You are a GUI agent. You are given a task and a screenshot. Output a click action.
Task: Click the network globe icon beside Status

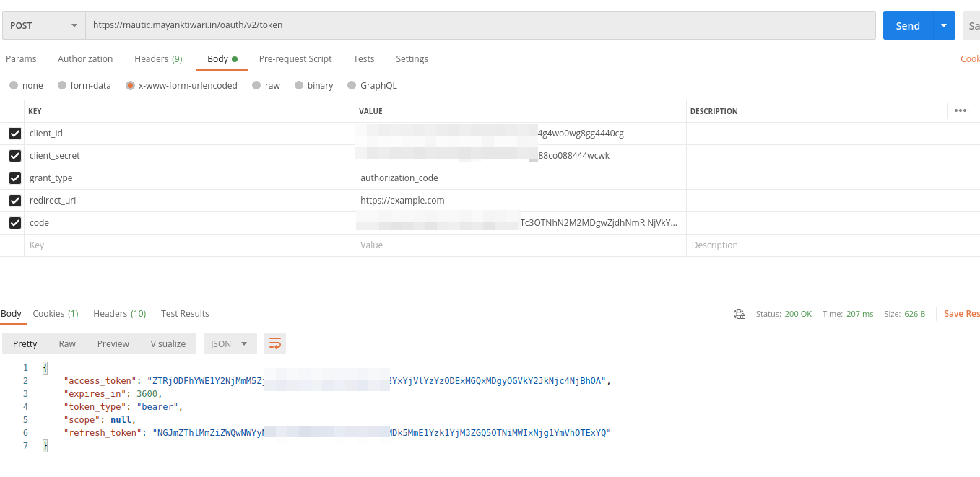740,314
